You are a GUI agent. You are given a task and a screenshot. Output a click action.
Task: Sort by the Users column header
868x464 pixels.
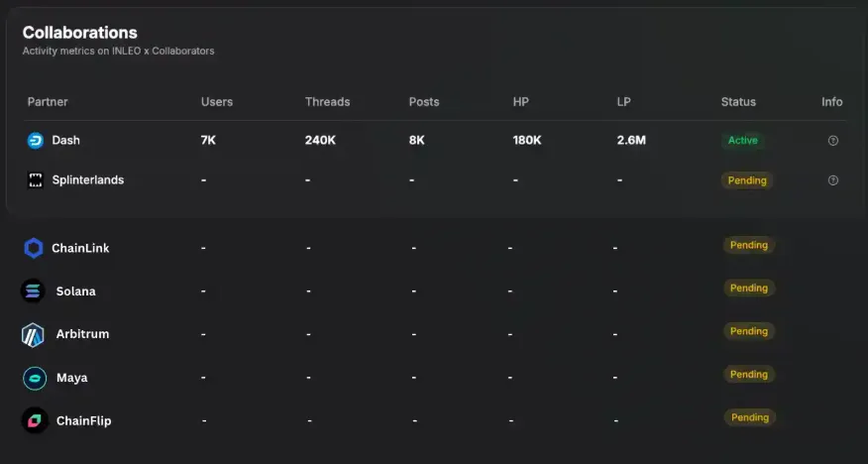click(x=217, y=102)
